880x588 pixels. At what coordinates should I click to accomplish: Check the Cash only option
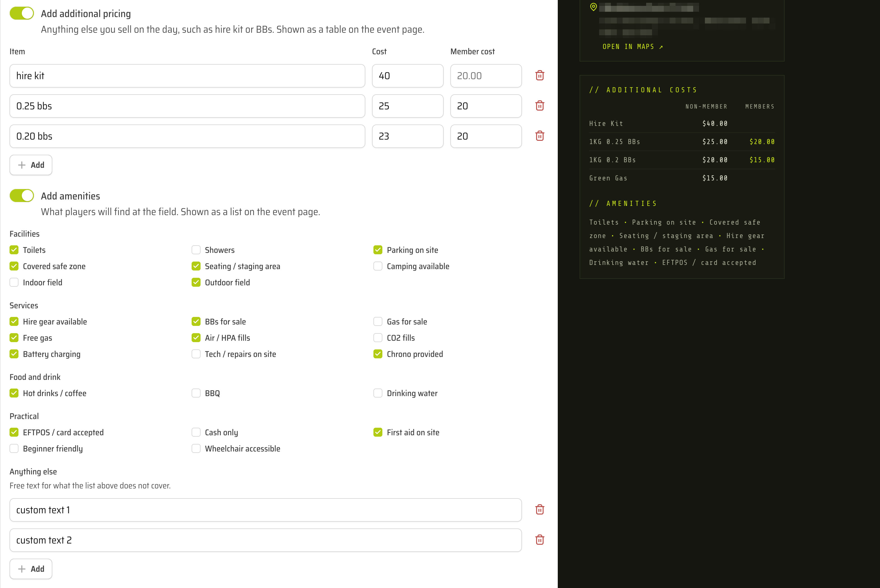(196, 432)
